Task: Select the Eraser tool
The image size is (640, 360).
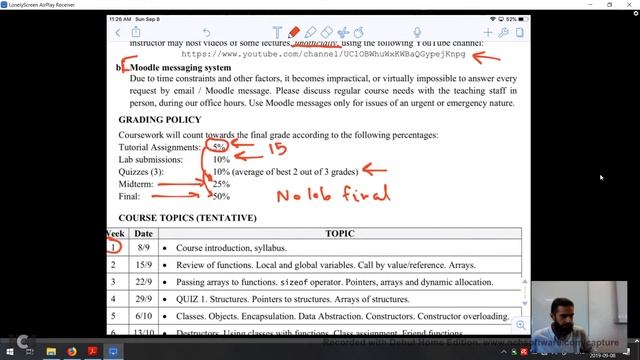Action: pos(327,32)
